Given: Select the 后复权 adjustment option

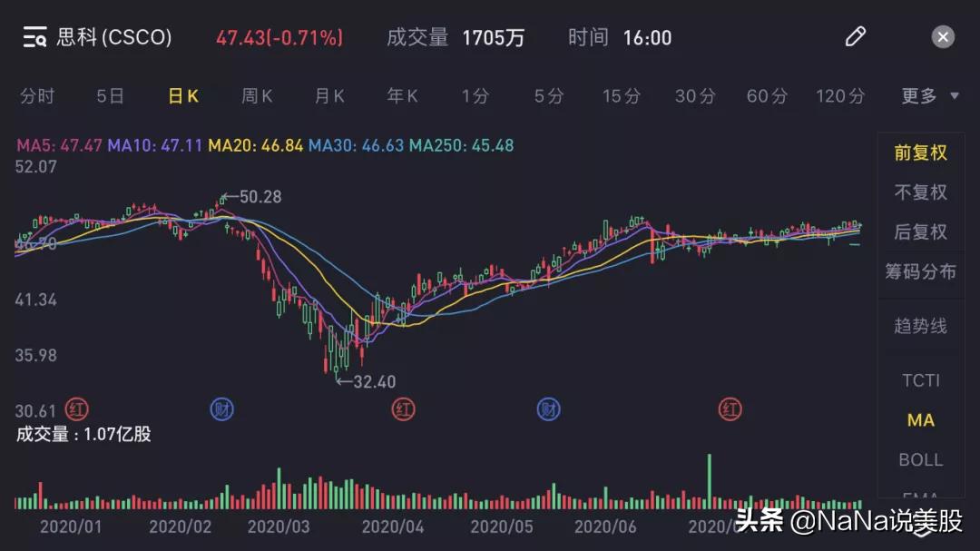Looking at the screenshot, I should click(x=920, y=231).
